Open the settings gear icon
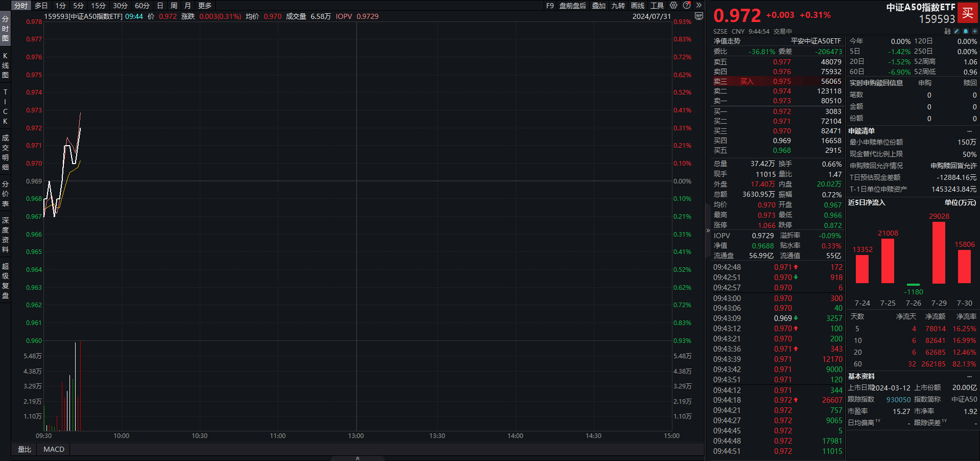980x461 pixels. pos(673,6)
